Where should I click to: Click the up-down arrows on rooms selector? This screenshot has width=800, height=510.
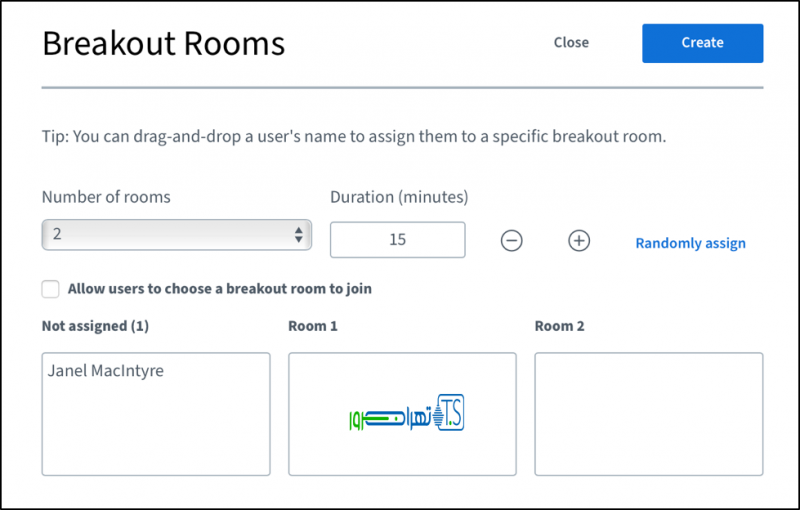pos(298,235)
